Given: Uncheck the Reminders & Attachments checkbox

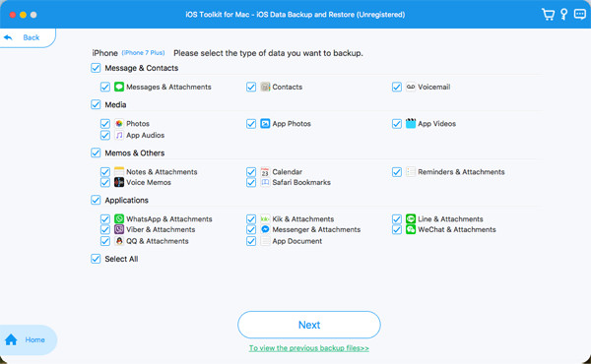Looking at the screenshot, I should click(x=397, y=172).
